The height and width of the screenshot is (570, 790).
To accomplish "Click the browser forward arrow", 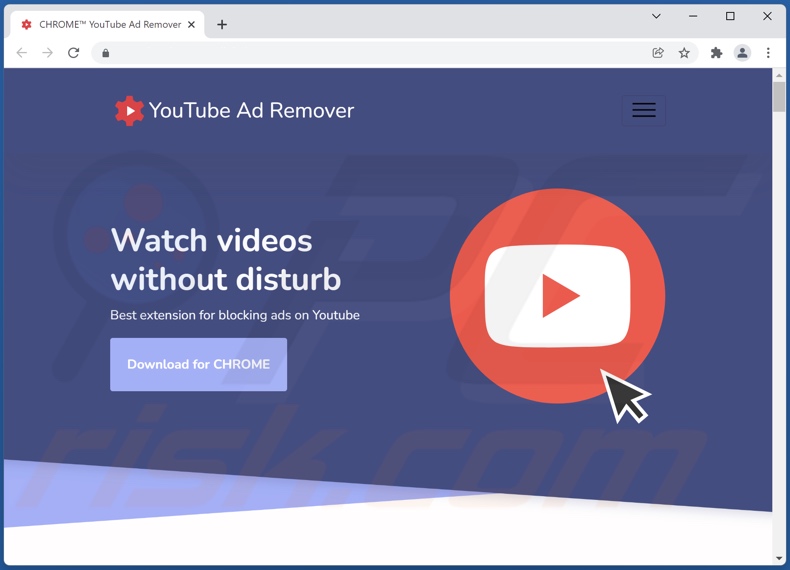I will click(x=47, y=53).
